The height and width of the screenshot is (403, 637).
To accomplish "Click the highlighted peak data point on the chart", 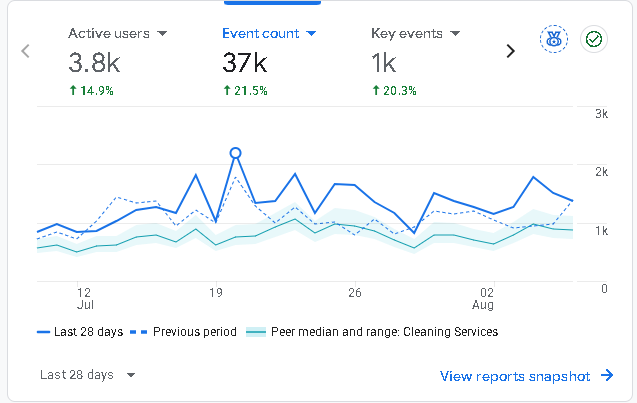I will coord(235,153).
